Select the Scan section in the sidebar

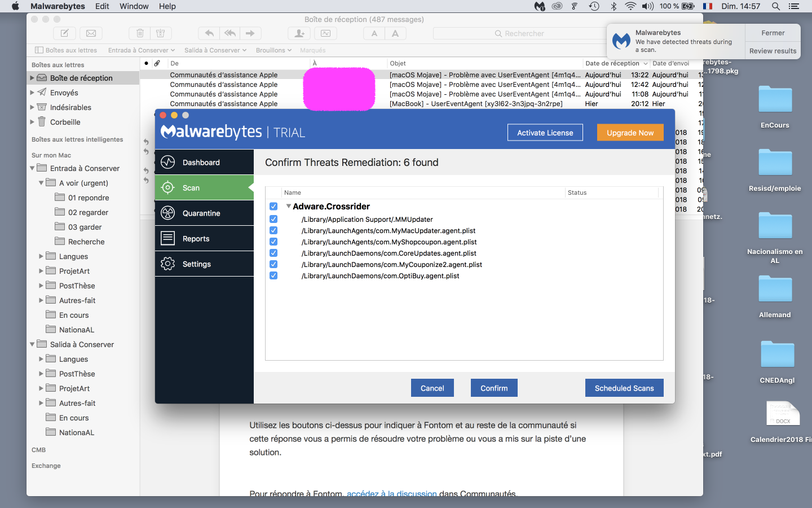(204, 187)
